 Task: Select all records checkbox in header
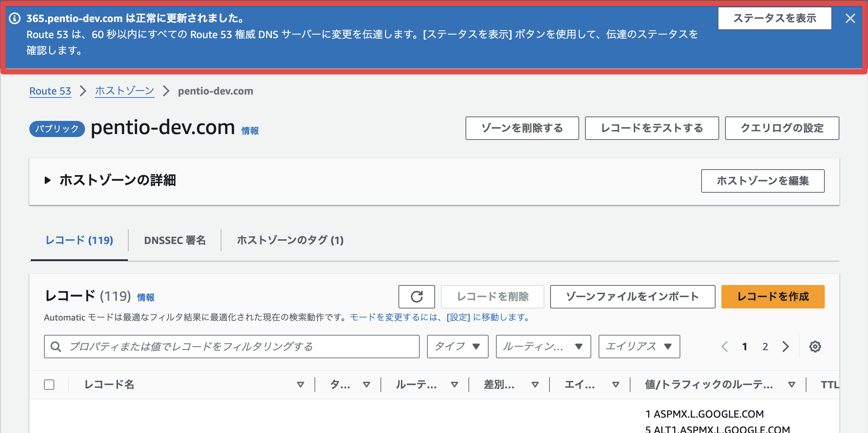(49, 385)
